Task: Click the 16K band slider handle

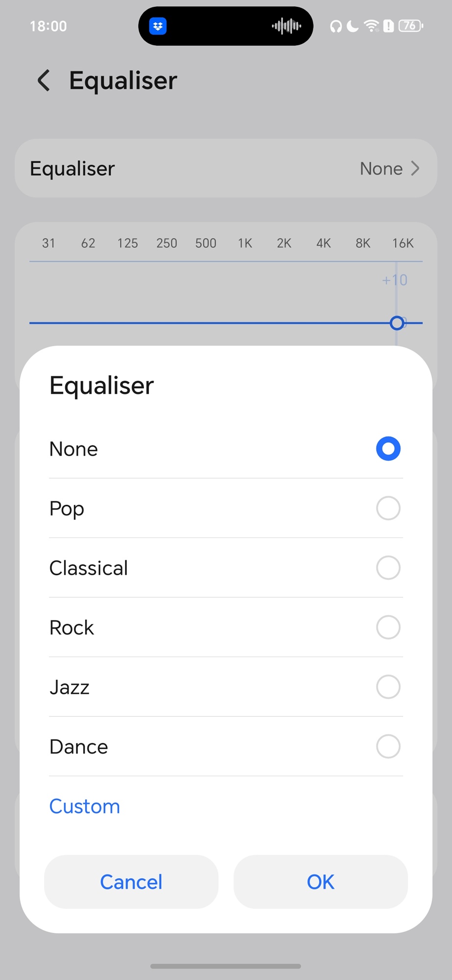Action: tap(397, 323)
